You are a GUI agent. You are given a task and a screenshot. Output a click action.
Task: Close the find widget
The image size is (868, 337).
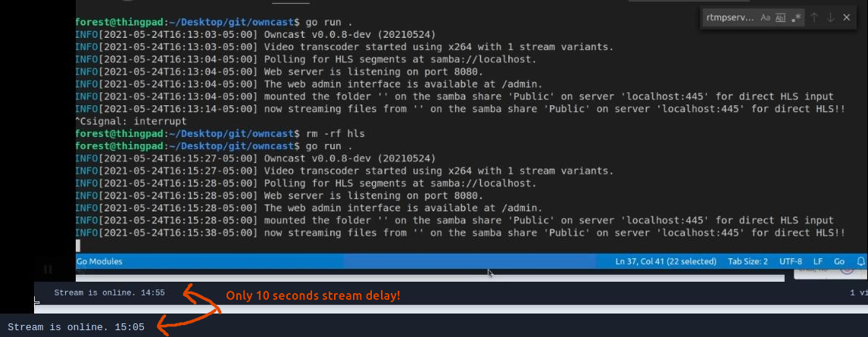[846, 17]
